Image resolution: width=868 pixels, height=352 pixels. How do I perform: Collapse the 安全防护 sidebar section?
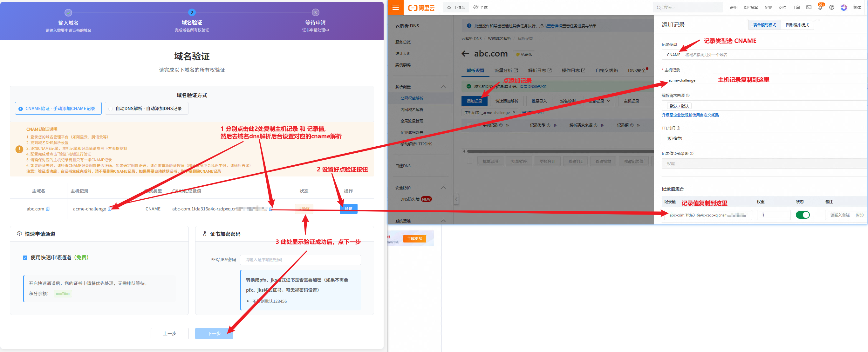pyautogui.click(x=443, y=188)
